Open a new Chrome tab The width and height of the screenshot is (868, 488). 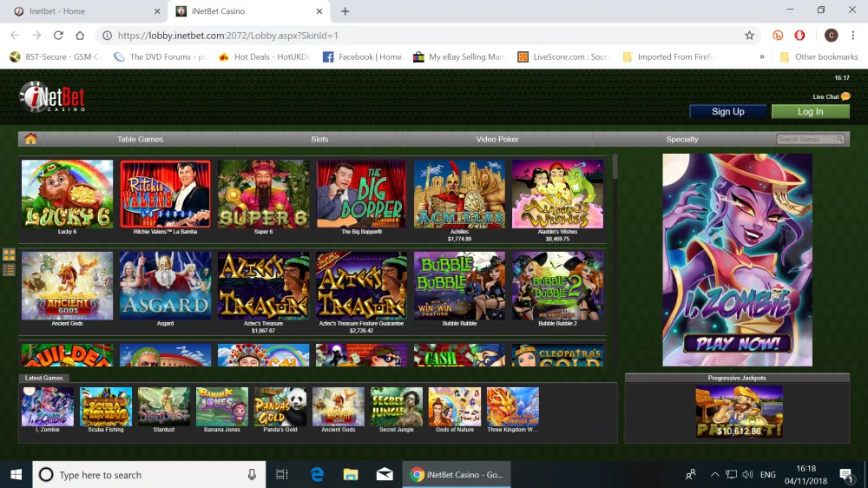coord(345,11)
